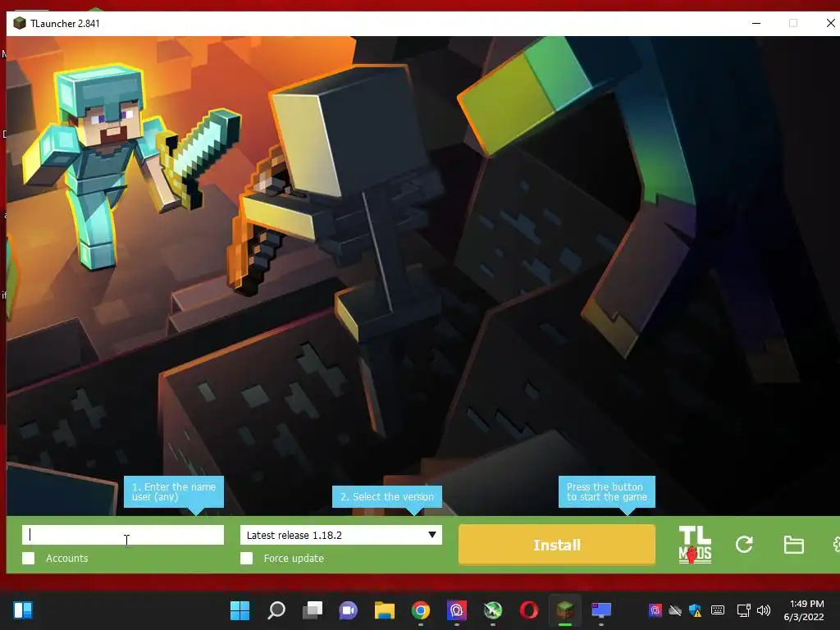Open Teams Chat taskbar icon

click(348, 610)
